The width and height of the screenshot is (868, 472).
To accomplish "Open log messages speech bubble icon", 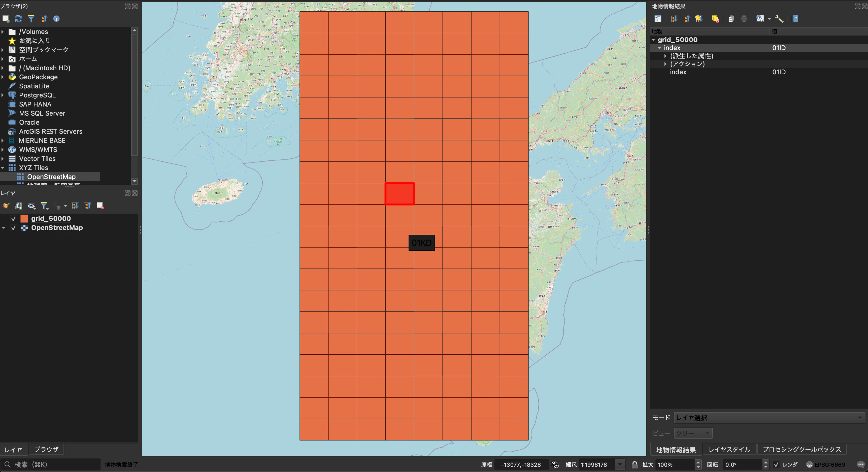I will point(861,465).
